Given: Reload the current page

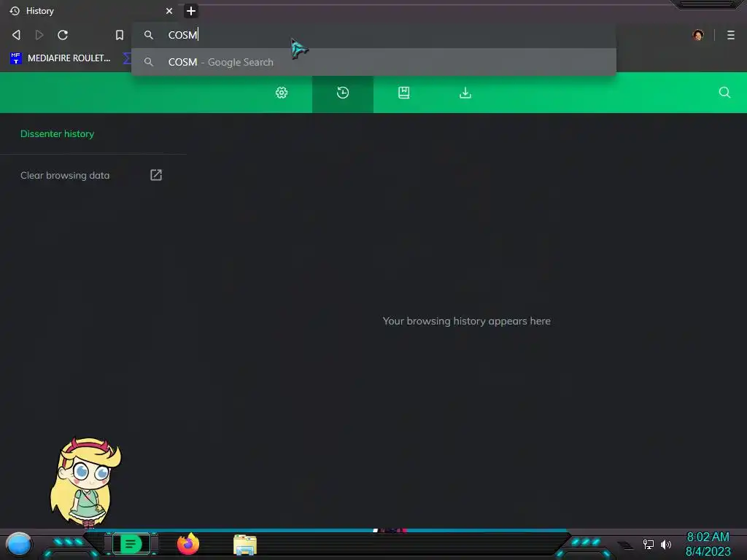Looking at the screenshot, I should tap(63, 35).
